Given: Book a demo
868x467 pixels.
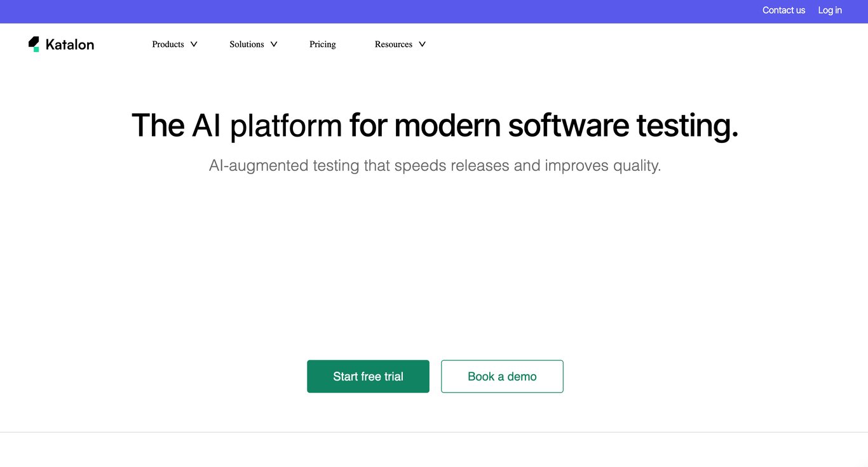Looking at the screenshot, I should click(x=502, y=376).
